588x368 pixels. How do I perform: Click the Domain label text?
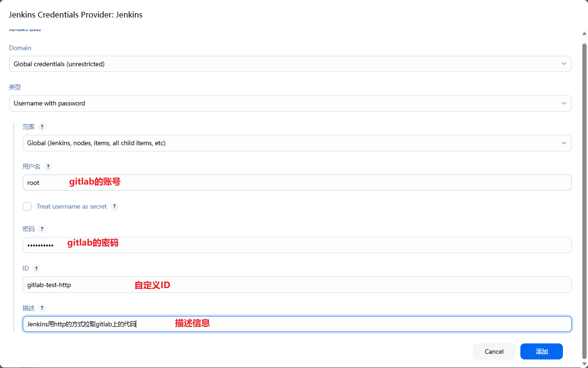point(20,48)
